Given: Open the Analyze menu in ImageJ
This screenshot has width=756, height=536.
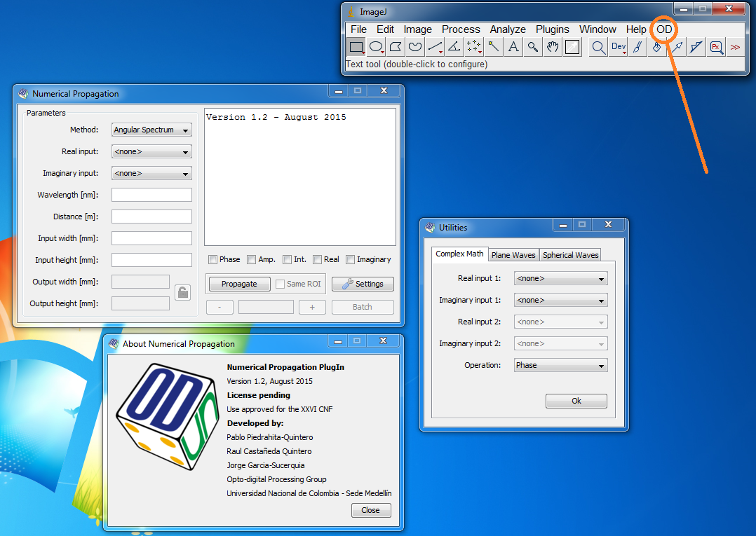Looking at the screenshot, I should click(x=508, y=29).
